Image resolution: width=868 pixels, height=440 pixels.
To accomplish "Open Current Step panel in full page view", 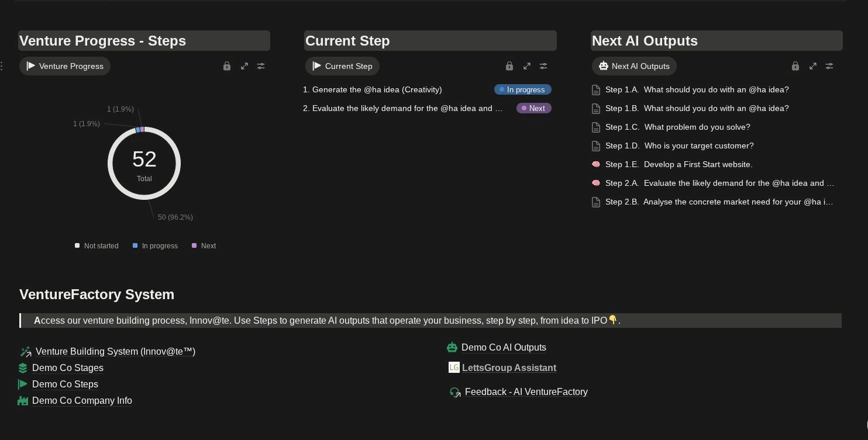I will click(526, 66).
